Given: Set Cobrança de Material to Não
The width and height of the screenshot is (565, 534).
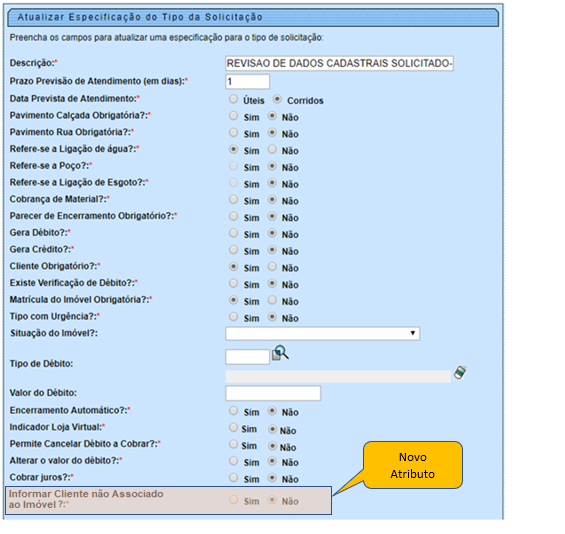Looking at the screenshot, I should pos(272,199).
